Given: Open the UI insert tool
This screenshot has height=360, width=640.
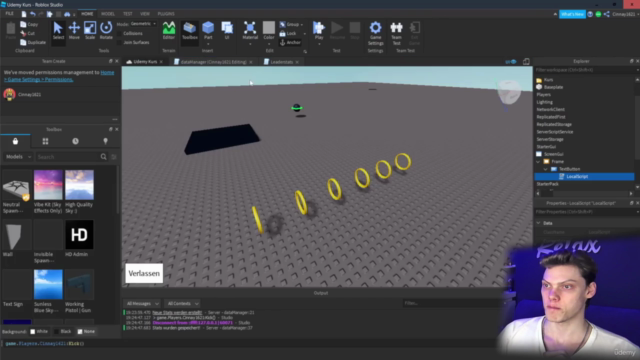Looking at the screenshot, I should [x=227, y=30].
